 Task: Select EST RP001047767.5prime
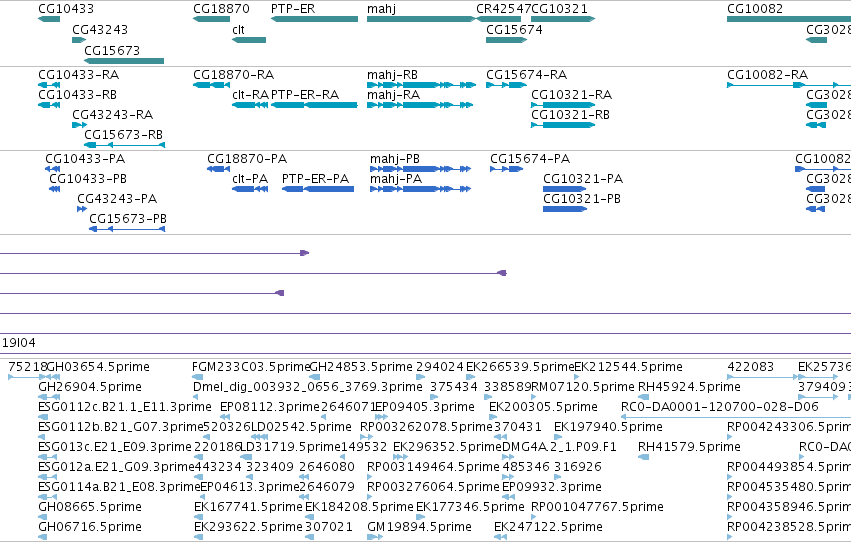[x=597, y=507]
